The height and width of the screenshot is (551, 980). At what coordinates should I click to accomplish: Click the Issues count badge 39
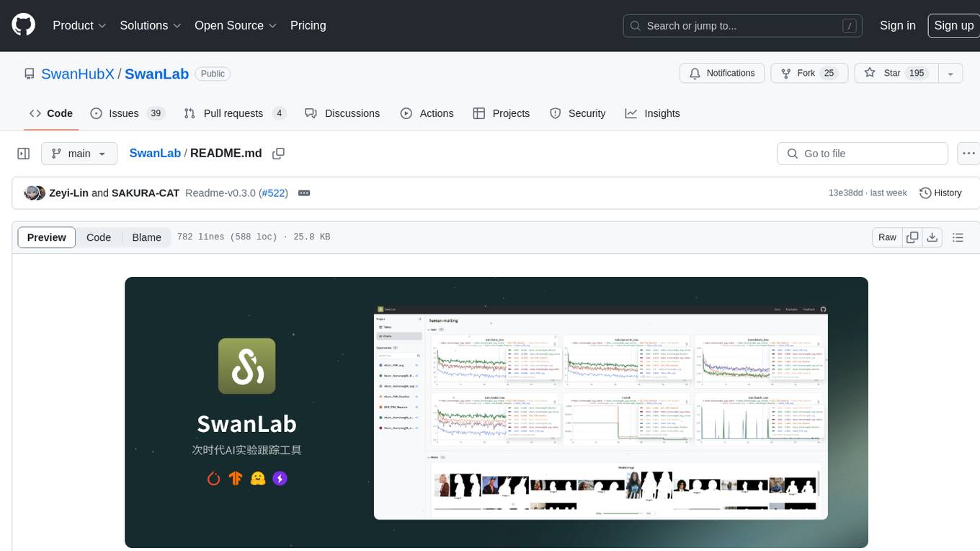(156, 113)
